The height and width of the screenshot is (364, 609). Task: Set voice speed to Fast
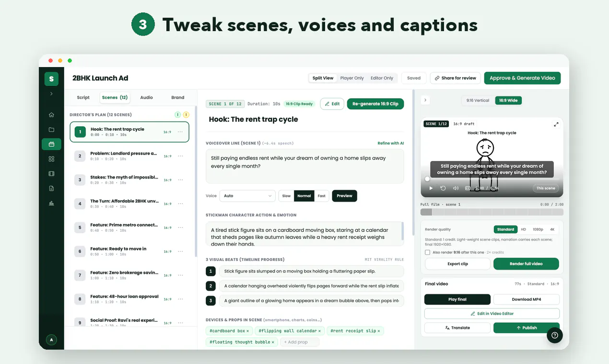pyautogui.click(x=322, y=196)
